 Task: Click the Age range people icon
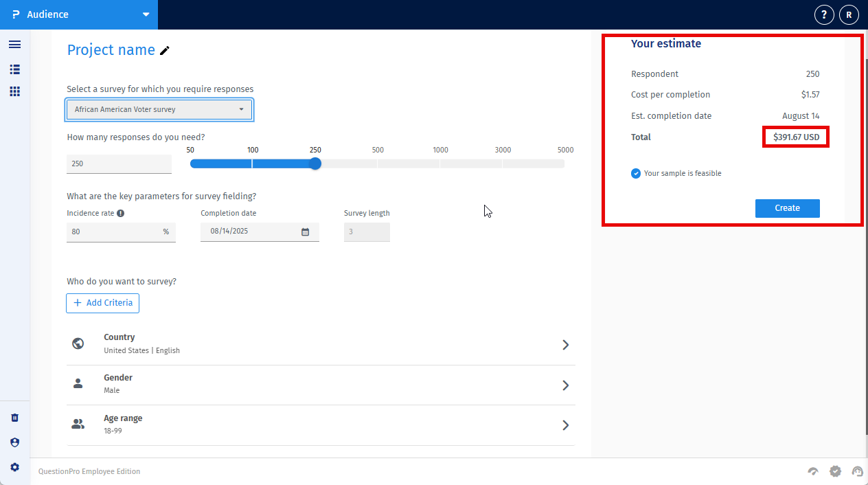pyautogui.click(x=78, y=424)
